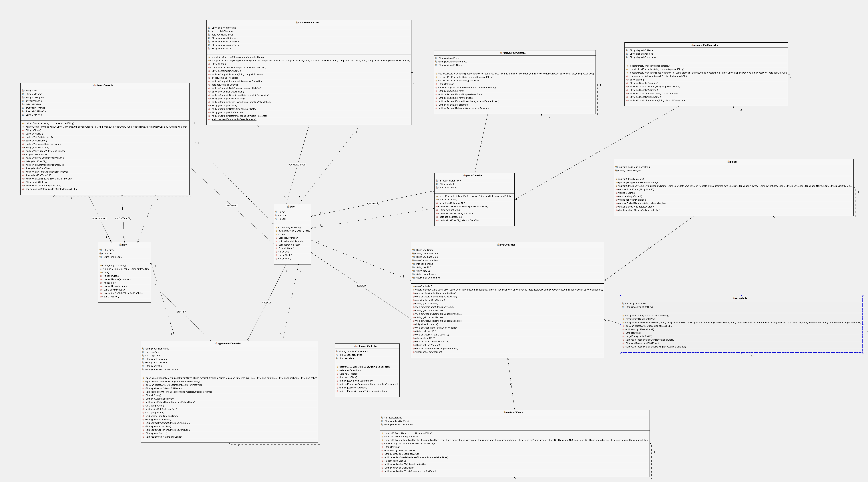Click the postDateObj association label
This screenshot has height=482, width=868.
pos(373,203)
